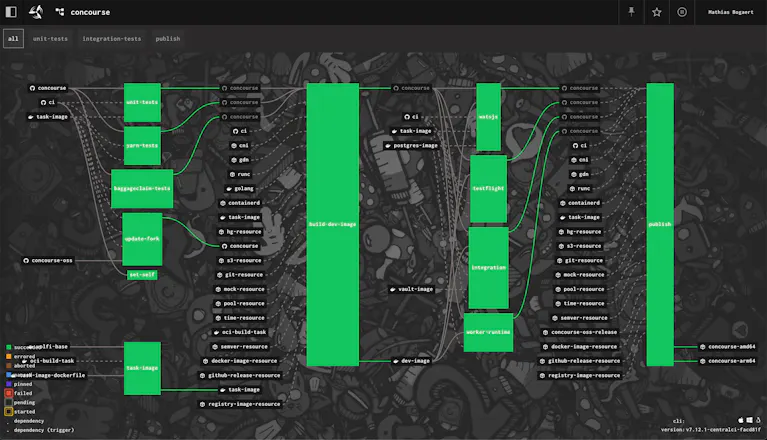The image size is (767, 440).
Task: Click the Docker icon of postgres-image resource
Action: [x=388, y=146]
